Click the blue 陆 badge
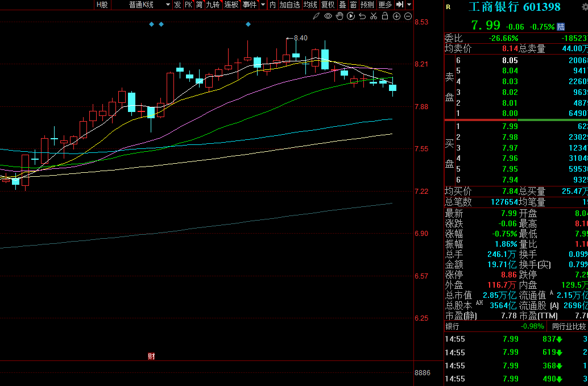This screenshot has height=386, width=588. point(561,26)
